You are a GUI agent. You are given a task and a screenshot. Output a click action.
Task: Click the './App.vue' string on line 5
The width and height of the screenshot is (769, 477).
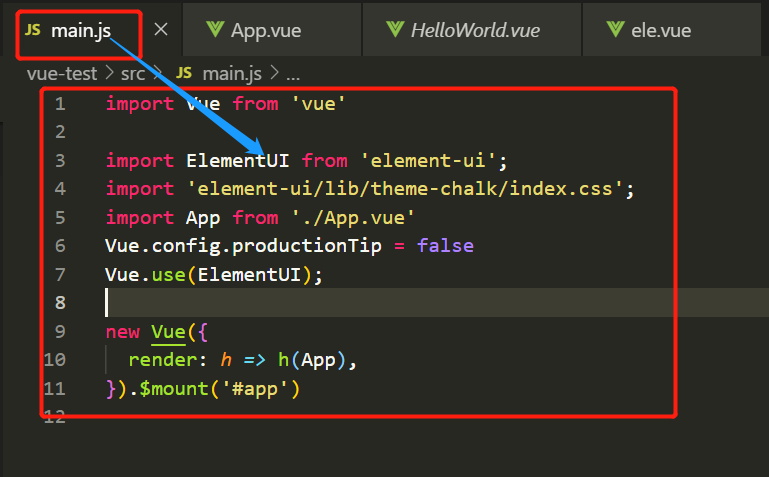click(353, 218)
